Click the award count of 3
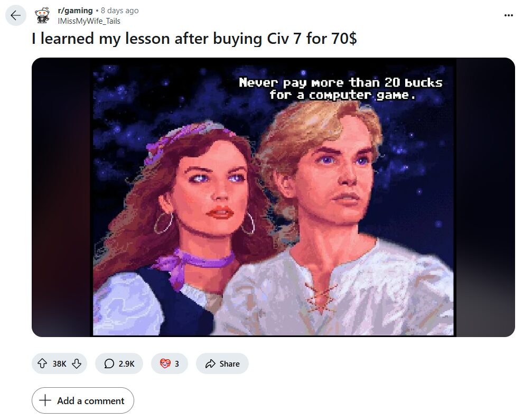The width and height of the screenshot is (523, 420). [177, 364]
